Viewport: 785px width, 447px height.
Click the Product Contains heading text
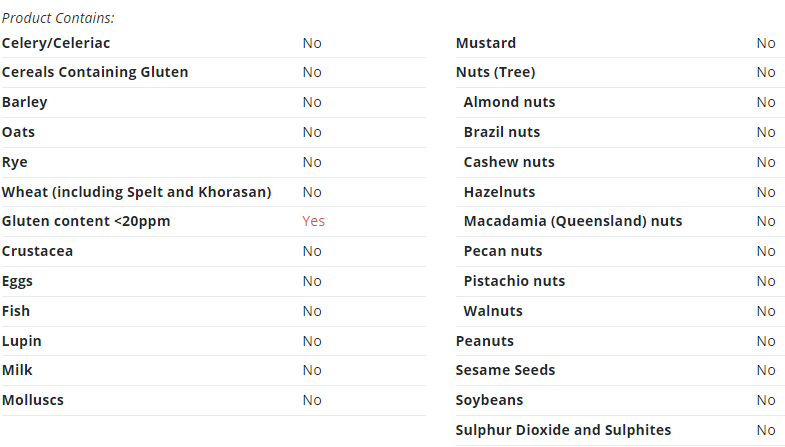pos(58,18)
